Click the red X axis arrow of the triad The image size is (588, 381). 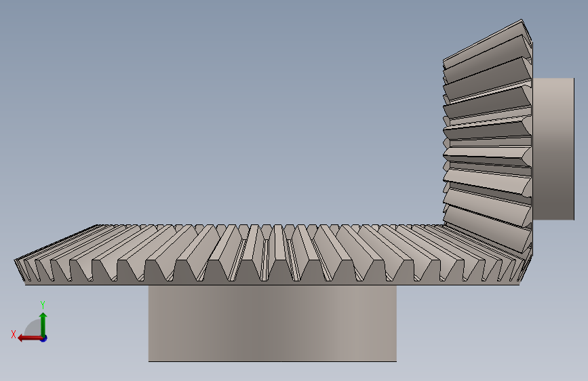point(30,338)
